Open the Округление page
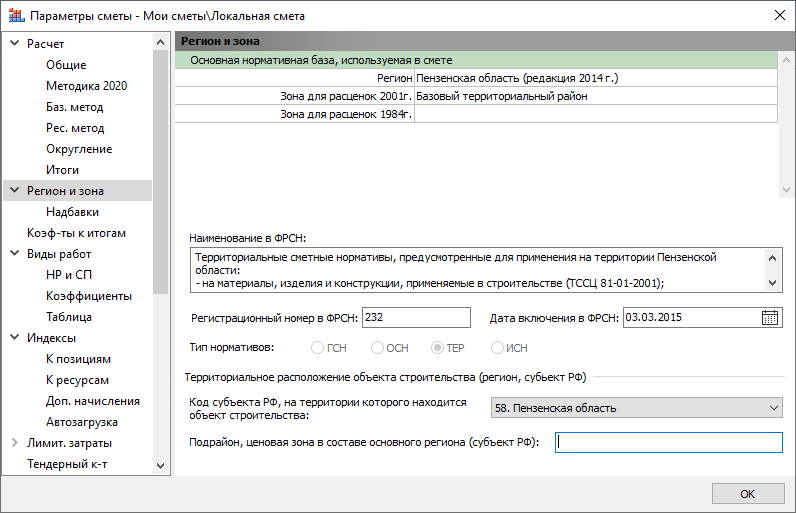The height and width of the screenshot is (513, 796). tap(79, 149)
